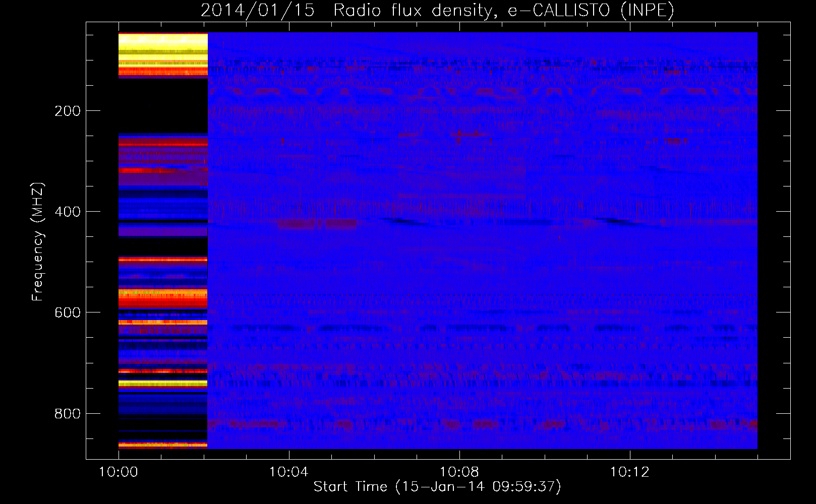This screenshot has height=504, width=816.
Task: Click the 600 frequency tick label
Action: pyautogui.click(x=68, y=312)
